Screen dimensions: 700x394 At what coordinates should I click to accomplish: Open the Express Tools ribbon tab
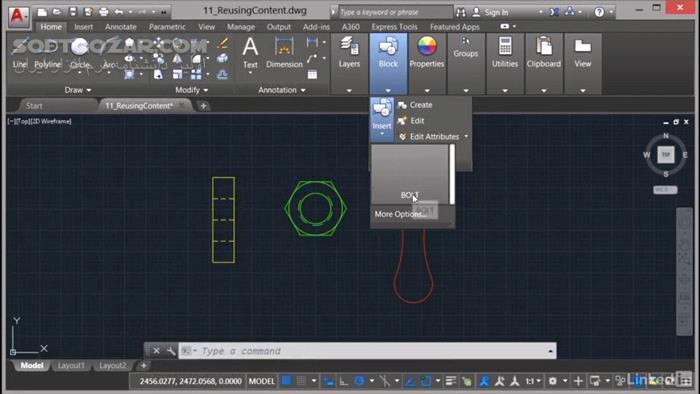(x=395, y=27)
